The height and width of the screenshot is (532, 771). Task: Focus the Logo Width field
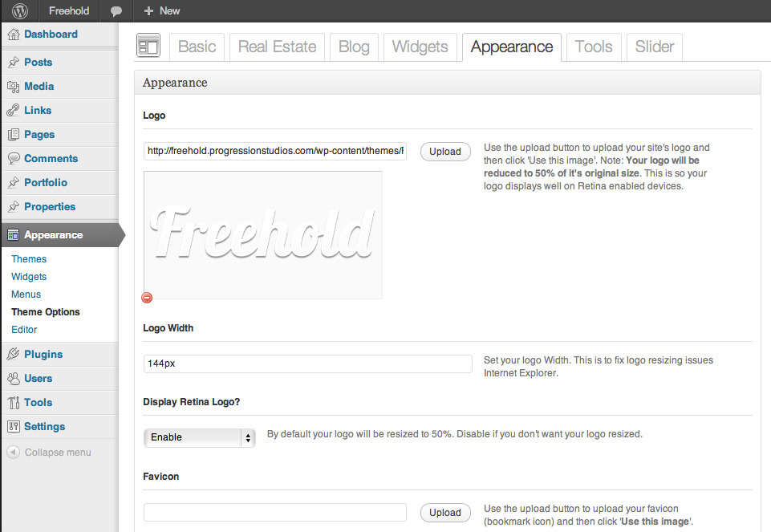coord(308,363)
